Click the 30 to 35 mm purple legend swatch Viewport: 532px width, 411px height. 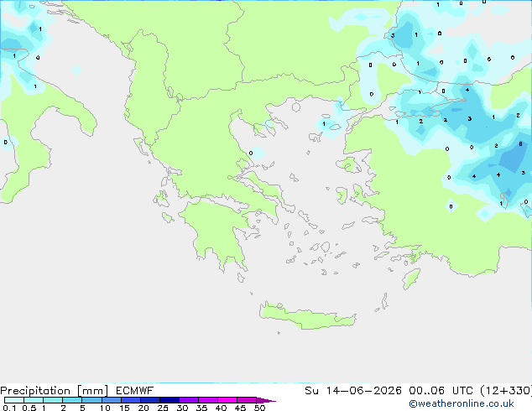click(189, 400)
